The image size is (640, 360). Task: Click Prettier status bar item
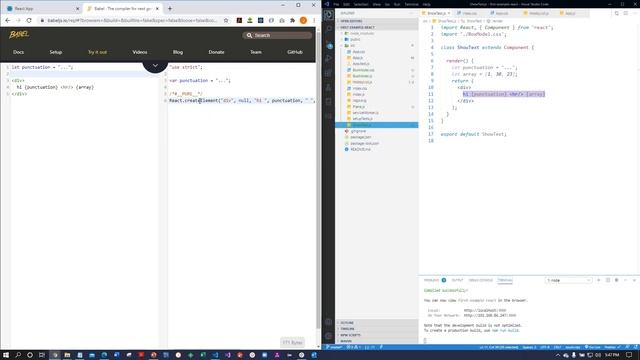click(x=612, y=347)
